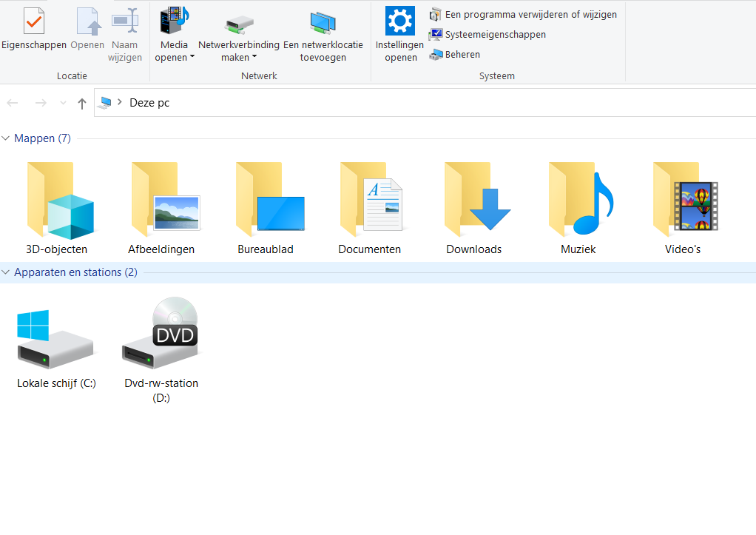The image size is (756, 535).
Task: Expand the Netwerkverbinding maken dropdown
Action: [254, 58]
